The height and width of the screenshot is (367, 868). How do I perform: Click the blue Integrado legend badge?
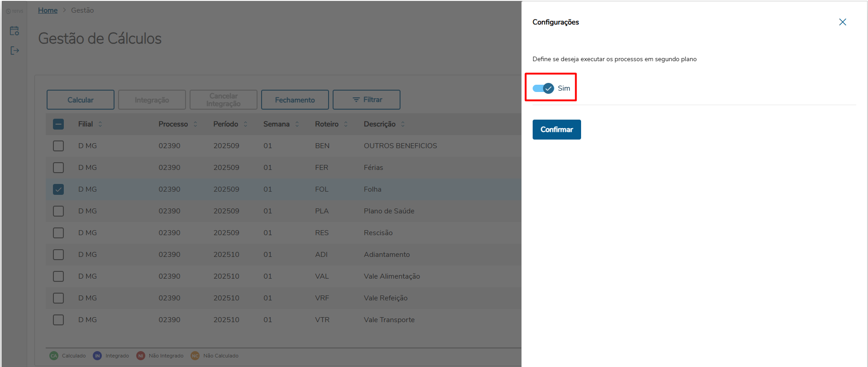click(x=97, y=356)
